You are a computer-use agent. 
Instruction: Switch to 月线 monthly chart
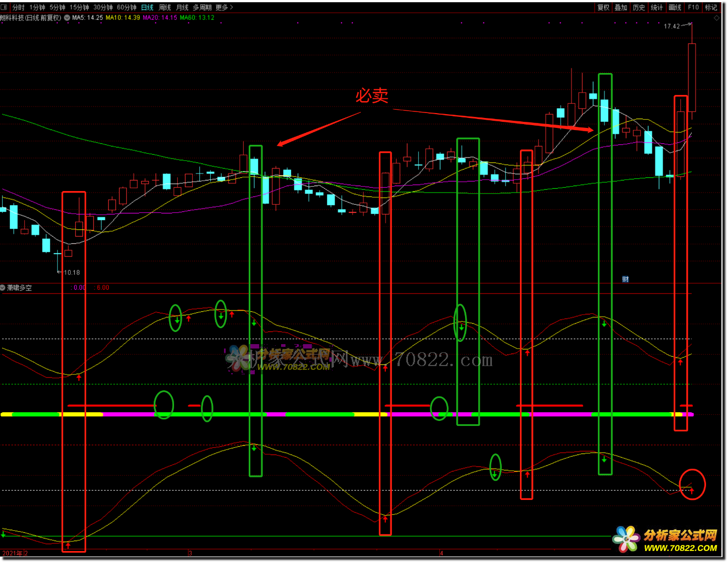tap(182, 8)
